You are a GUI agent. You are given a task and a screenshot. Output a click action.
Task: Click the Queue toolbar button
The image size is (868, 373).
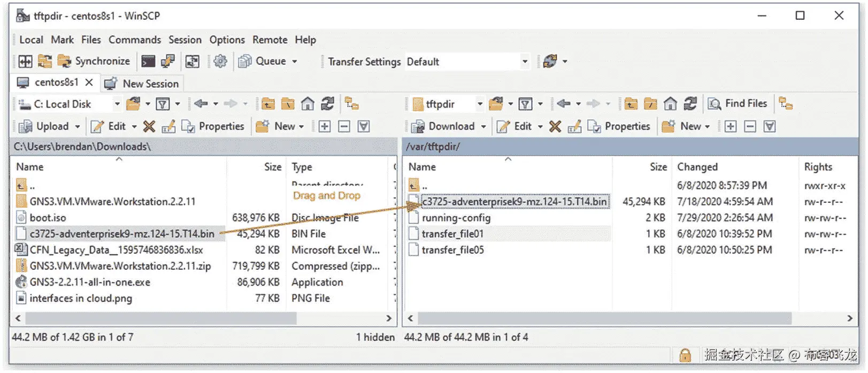262,61
